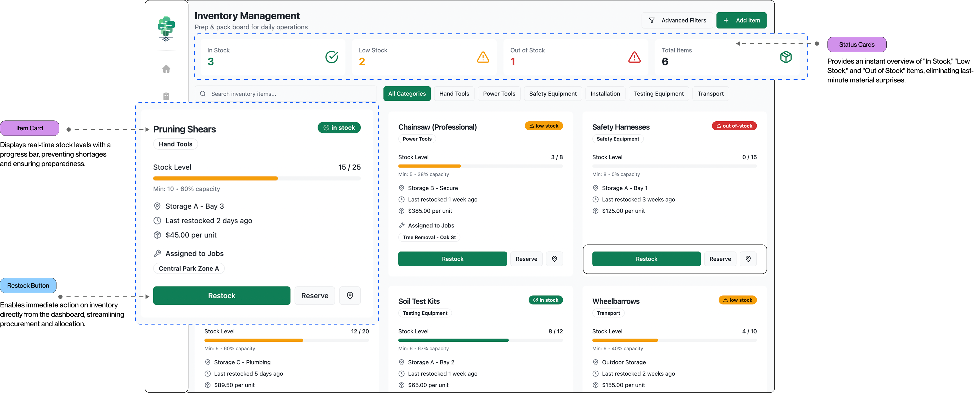Viewport: 980px width, 393px height.
Task: Filter by Power Tools category
Action: pyautogui.click(x=499, y=94)
